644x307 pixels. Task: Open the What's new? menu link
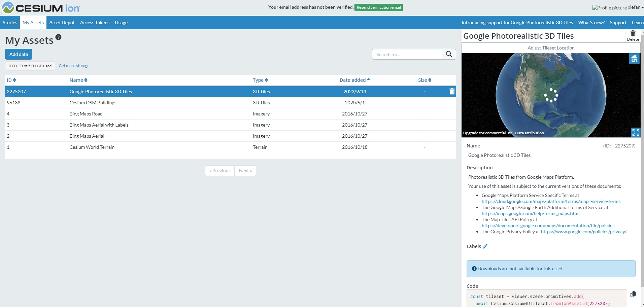pyautogui.click(x=591, y=23)
